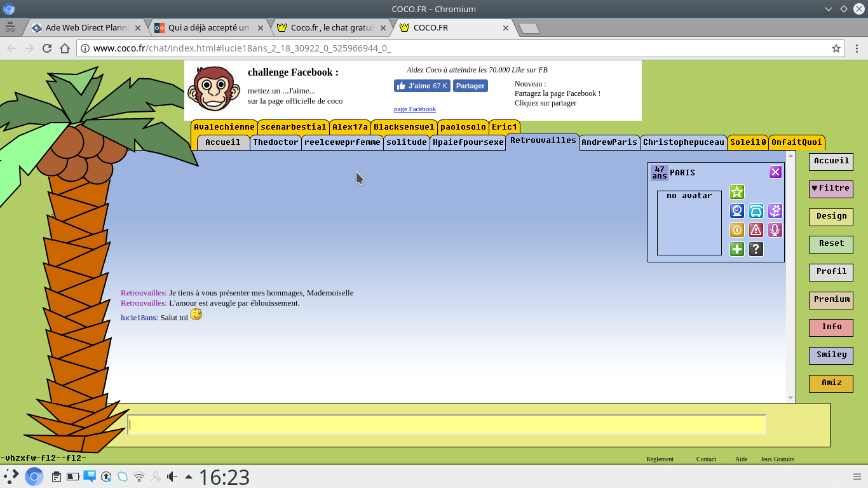Image resolution: width=868 pixels, height=488 pixels.
Task: Open the Règlement footer link
Action: point(660,459)
